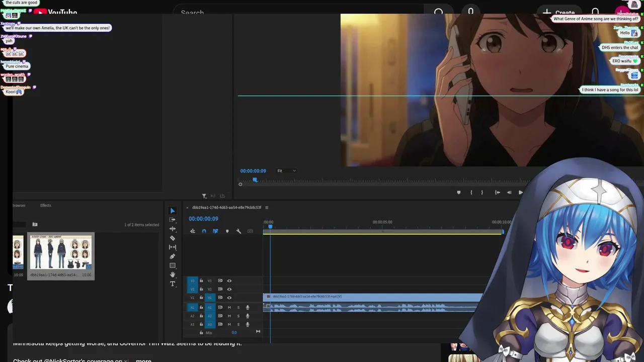Add marker in Program Monitor
644x362 pixels.
[458, 192]
